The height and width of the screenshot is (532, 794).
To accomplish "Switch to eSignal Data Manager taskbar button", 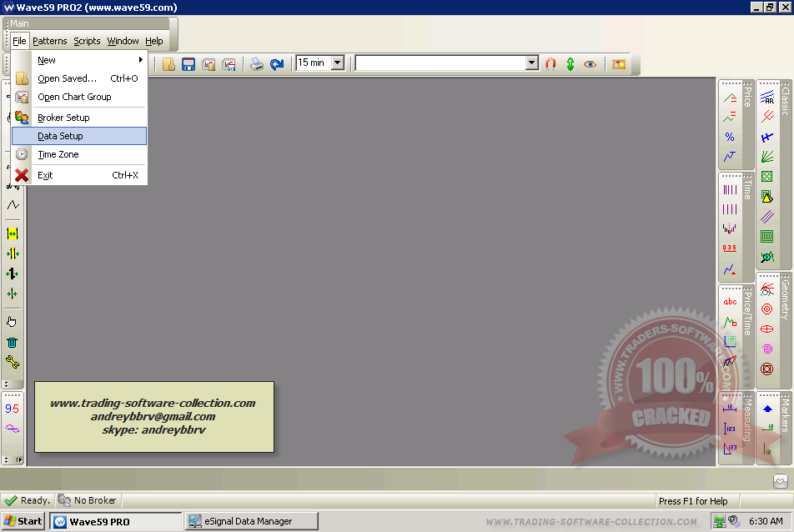I will click(x=251, y=521).
